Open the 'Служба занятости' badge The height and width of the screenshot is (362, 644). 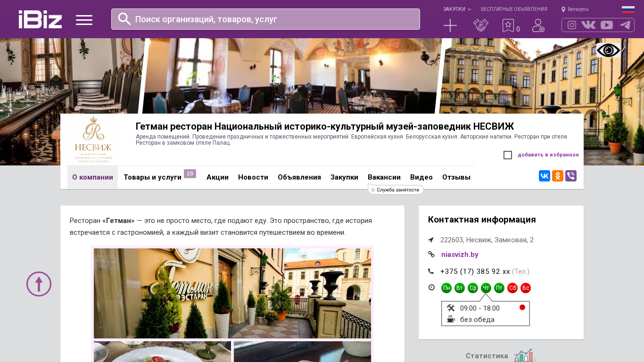[x=396, y=189]
